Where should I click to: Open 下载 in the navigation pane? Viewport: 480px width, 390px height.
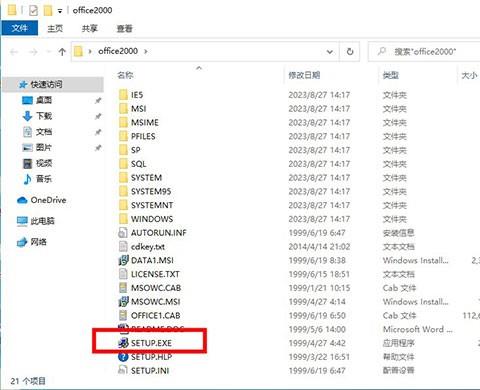click(44, 116)
